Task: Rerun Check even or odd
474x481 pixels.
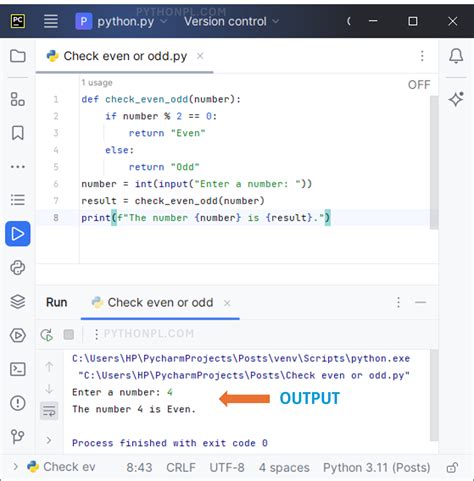Action: [47, 335]
